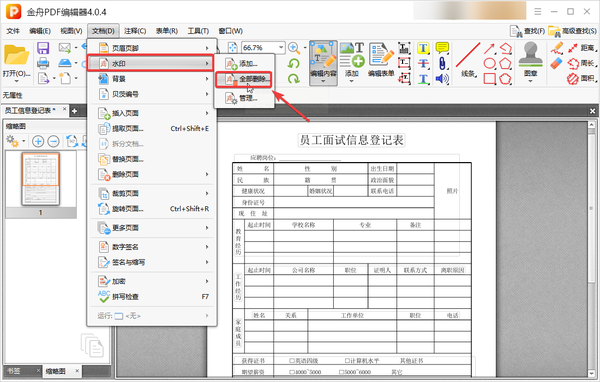Screen dimensions: 600x382
Task: Select page 1 thumbnail
Action: tap(41, 179)
